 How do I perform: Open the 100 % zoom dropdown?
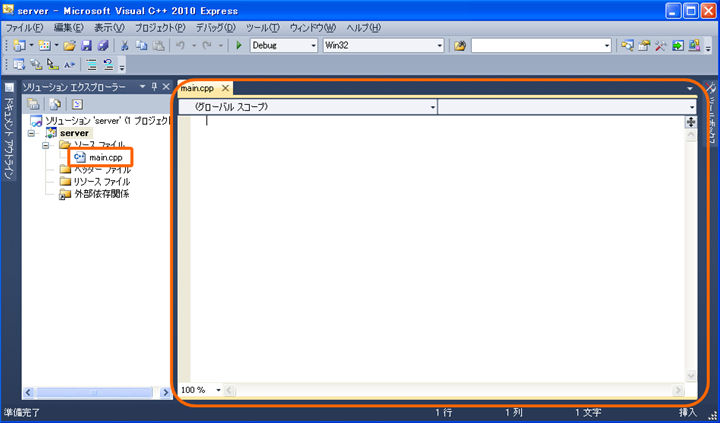pos(219,390)
